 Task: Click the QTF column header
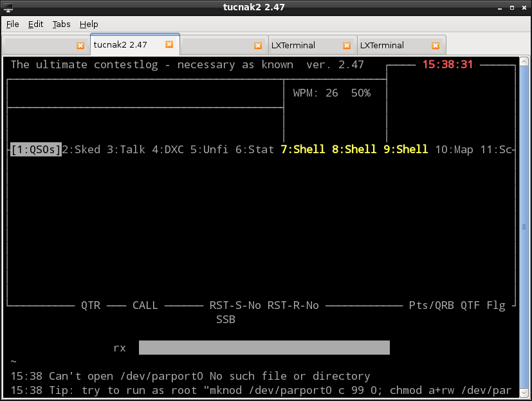coord(470,305)
